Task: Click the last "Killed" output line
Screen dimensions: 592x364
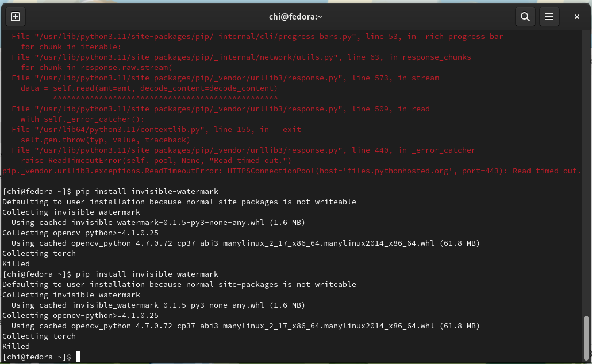Action: [x=16, y=347]
